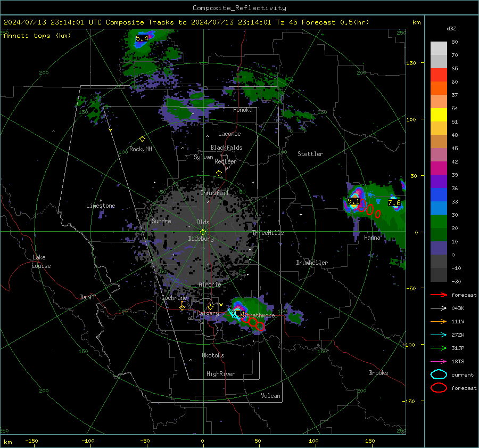Click the yellow diamond marker near RedDeer
Viewport: 479px width, 448px height.
[x=219, y=173]
